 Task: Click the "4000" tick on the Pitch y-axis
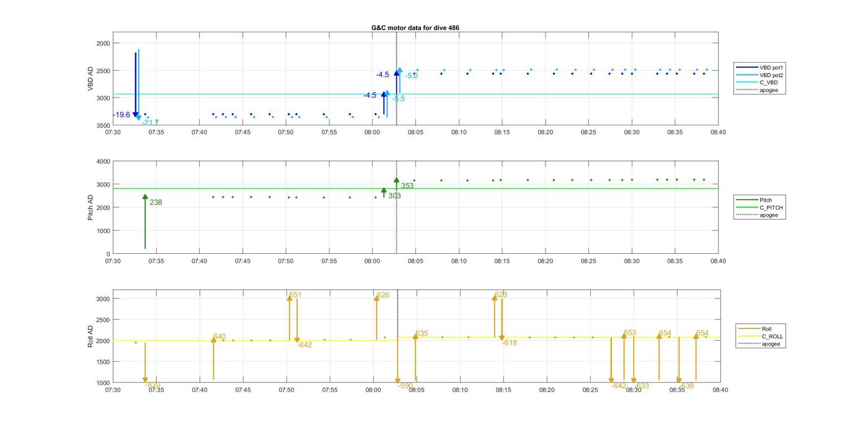104,161
